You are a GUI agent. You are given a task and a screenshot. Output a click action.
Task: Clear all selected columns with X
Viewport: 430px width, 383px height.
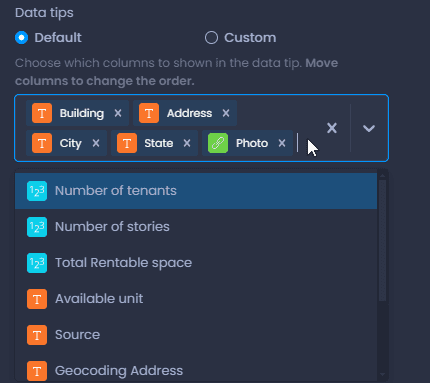point(332,128)
